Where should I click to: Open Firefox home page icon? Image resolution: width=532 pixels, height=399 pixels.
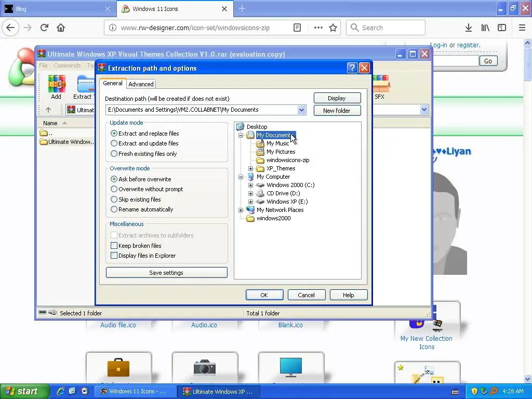(61, 28)
